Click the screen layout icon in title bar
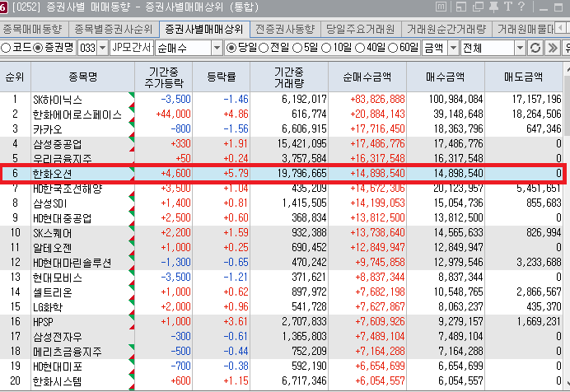Viewport: 570px width, 392px height. 461,7
